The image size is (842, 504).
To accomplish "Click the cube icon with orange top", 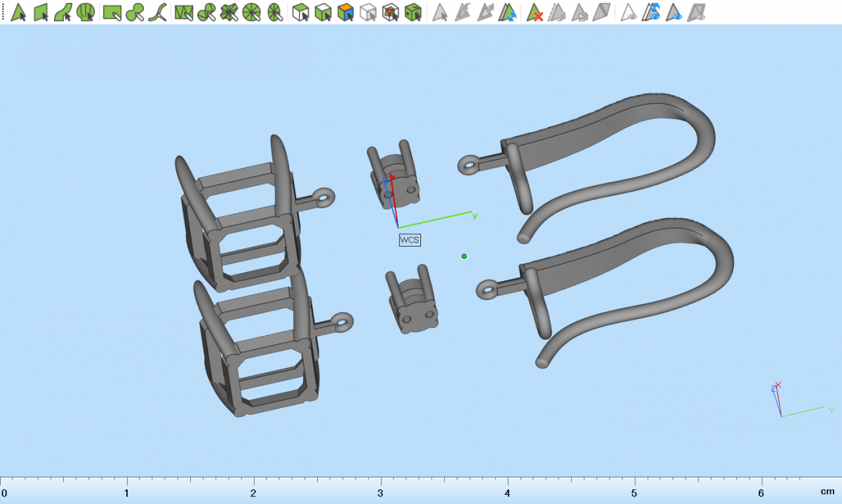I will coord(345,12).
